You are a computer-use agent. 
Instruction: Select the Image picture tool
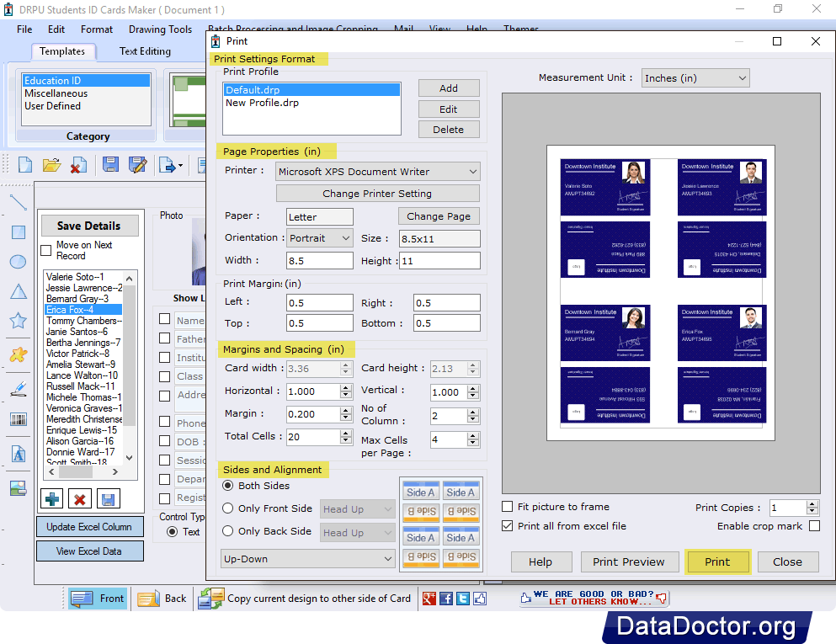pyautogui.click(x=19, y=487)
